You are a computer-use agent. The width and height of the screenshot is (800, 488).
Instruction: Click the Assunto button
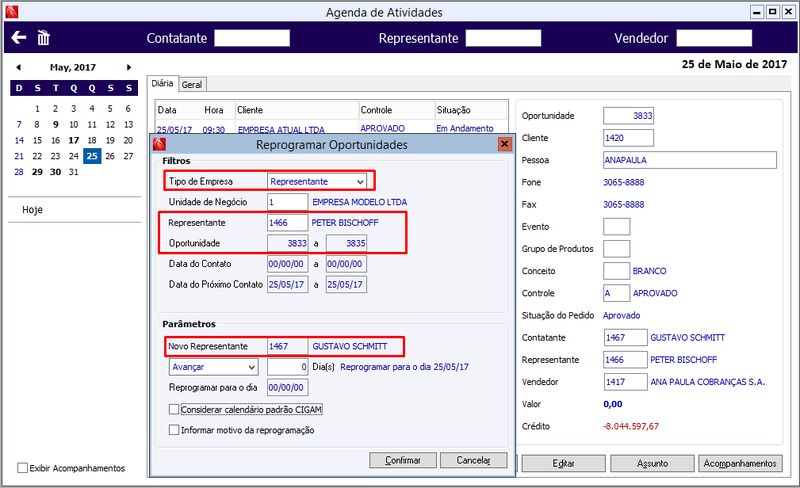point(652,463)
